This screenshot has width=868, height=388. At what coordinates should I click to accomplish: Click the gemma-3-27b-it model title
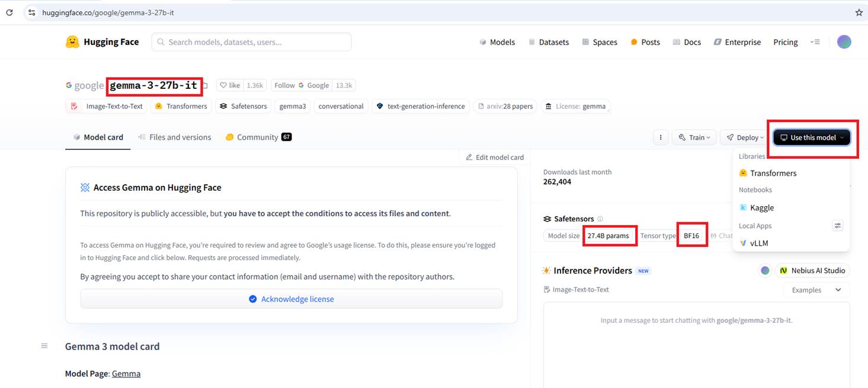[x=153, y=85]
